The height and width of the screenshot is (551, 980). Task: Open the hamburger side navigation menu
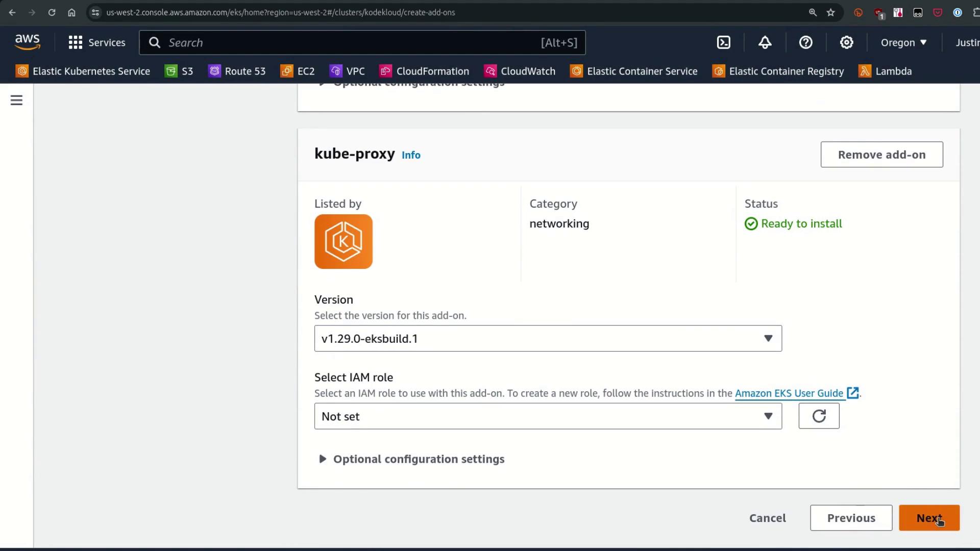[16, 100]
